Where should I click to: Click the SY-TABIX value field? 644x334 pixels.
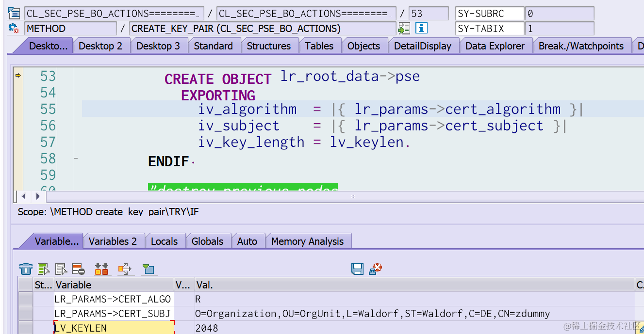560,29
